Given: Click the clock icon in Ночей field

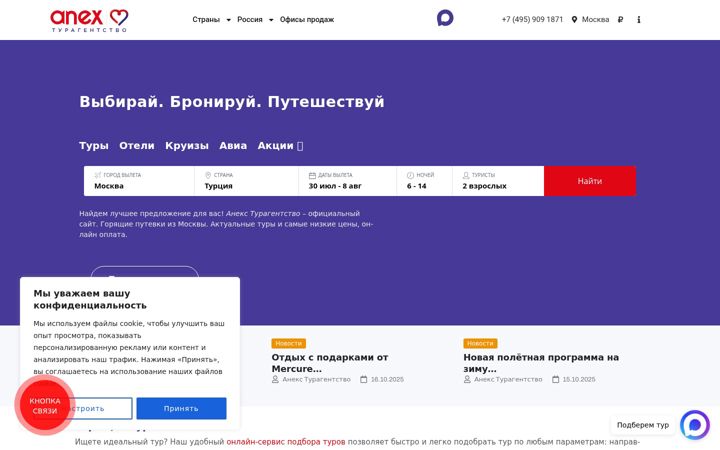Looking at the screenshot, I should point(410,175).
